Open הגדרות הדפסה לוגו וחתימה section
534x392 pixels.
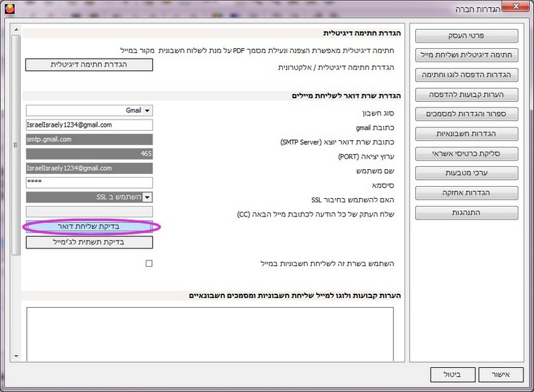coord(466,74)
